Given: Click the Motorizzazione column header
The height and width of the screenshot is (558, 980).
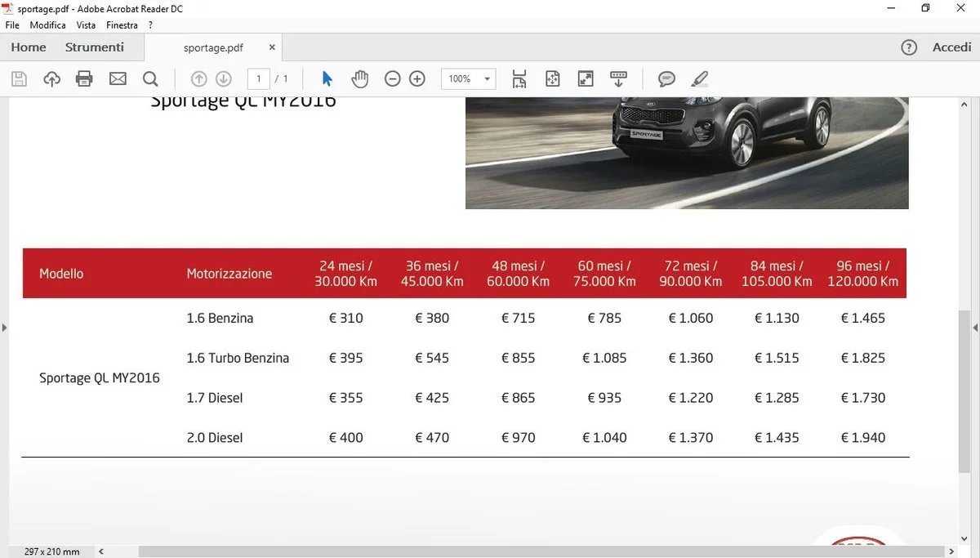Looking at the screenshot, I should (229, 274).
